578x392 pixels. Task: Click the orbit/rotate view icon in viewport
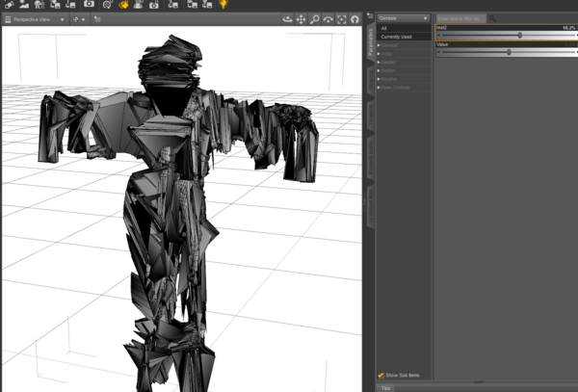point(288,18)
